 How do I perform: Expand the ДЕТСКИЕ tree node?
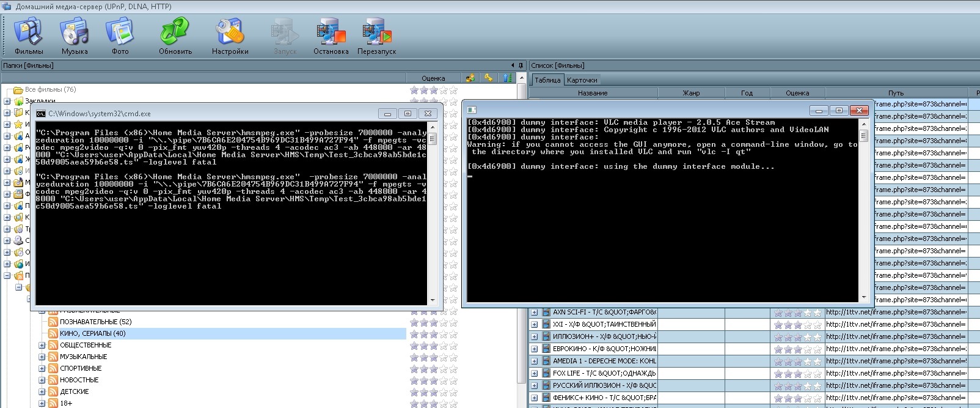click(42, 391)
